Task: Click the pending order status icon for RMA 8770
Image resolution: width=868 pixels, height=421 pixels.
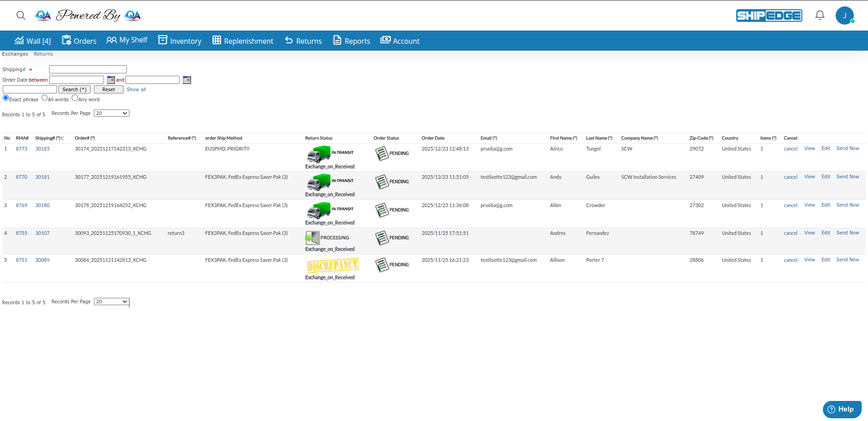Action: (382, 182)
